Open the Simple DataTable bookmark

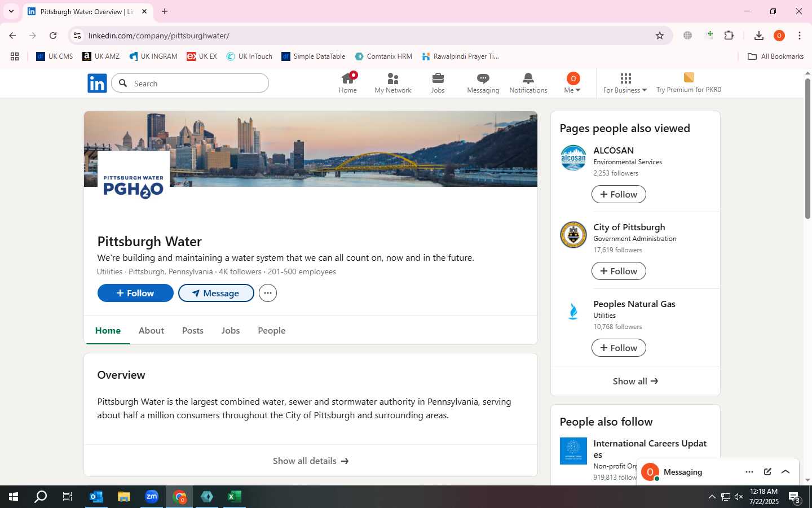pos(314,56)
